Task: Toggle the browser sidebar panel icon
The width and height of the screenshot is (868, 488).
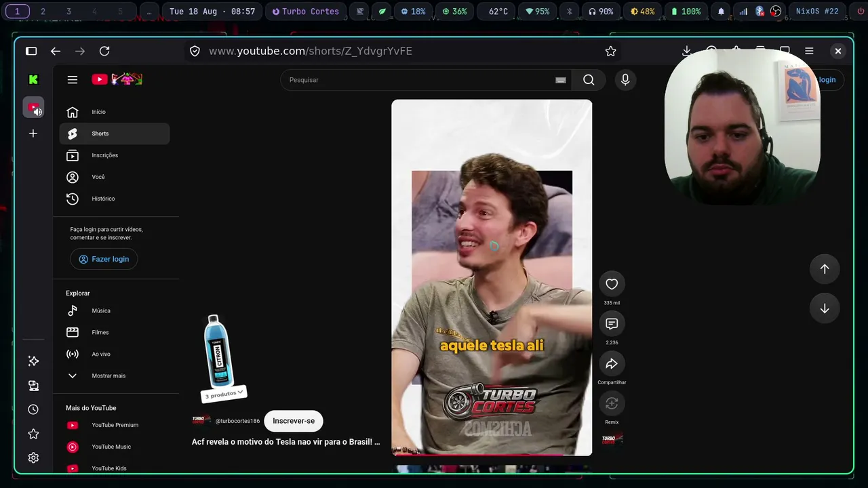Action: coord(31,51)
